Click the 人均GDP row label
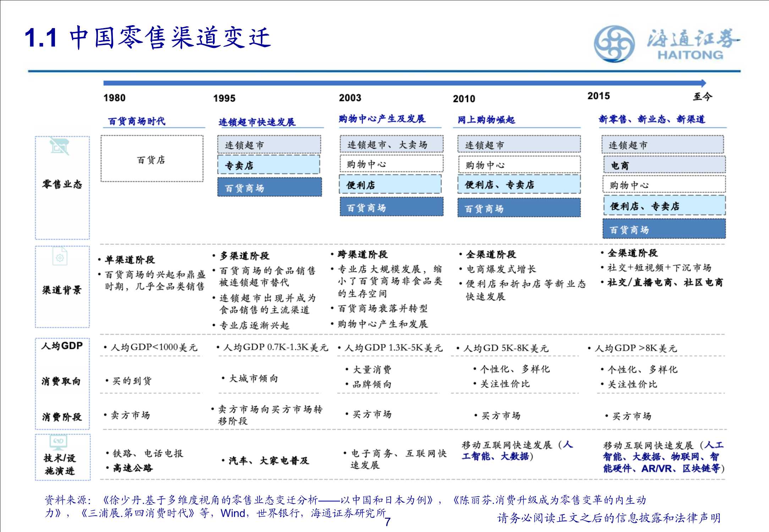 pos(62,345)
